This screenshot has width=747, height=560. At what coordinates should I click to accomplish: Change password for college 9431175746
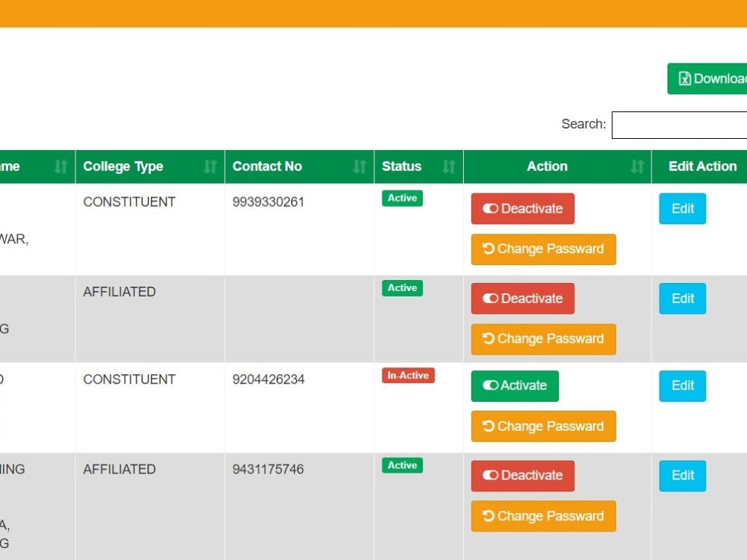[x=544, y=516]
